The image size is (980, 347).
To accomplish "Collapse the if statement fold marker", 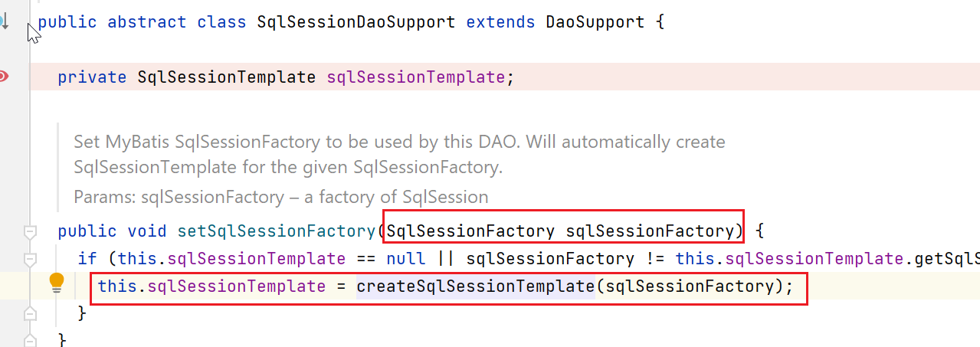I will (x=30, y=258).
